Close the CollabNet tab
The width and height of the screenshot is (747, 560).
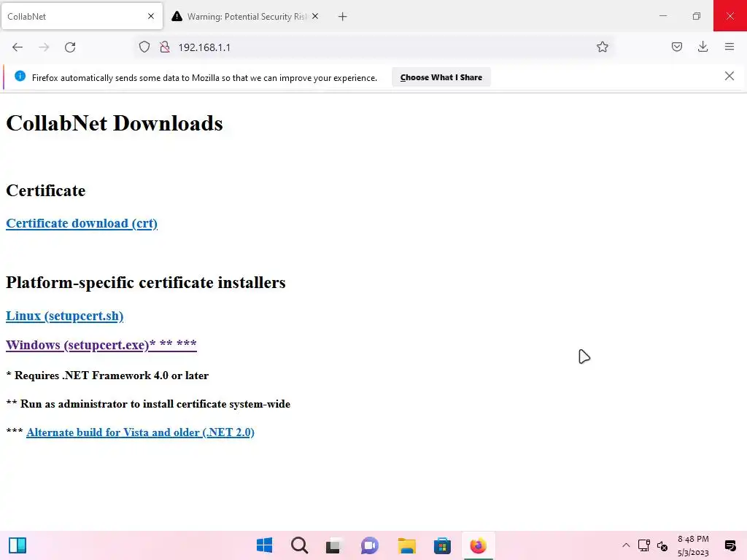[x=151, y=16]
